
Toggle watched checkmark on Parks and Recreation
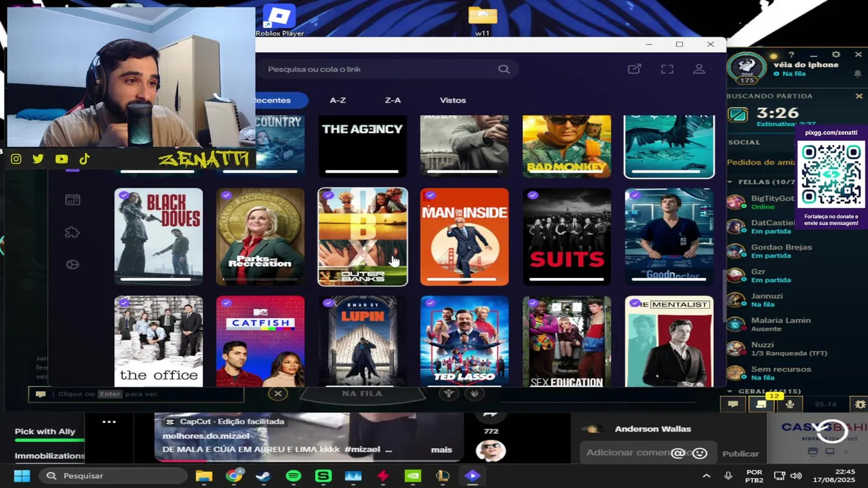226,195
